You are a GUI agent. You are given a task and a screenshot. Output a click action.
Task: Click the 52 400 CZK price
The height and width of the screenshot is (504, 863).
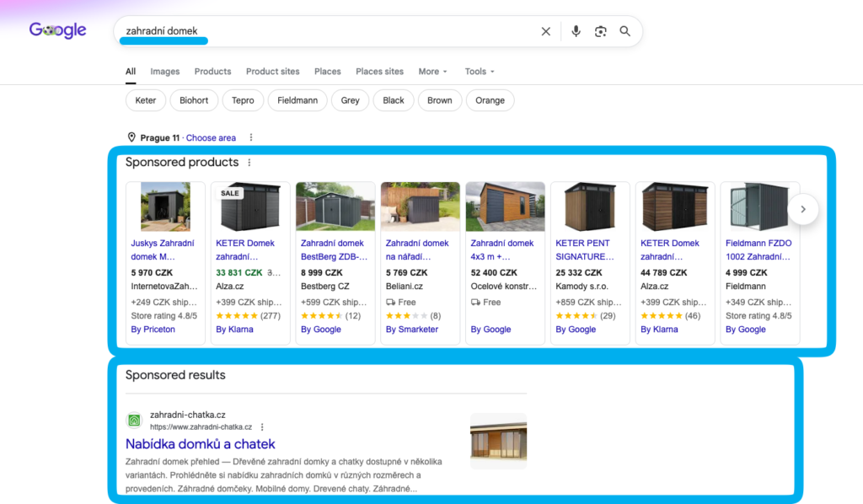(494, 272)
